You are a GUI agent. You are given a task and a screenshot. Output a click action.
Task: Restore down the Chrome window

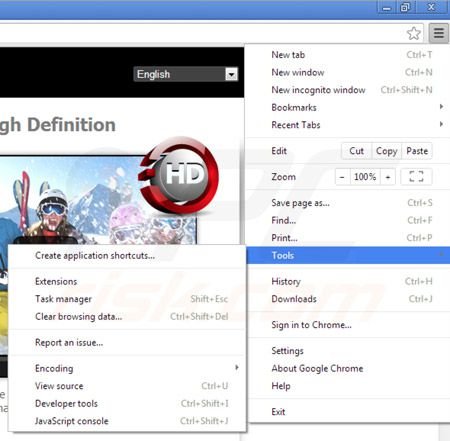(405, 7)
